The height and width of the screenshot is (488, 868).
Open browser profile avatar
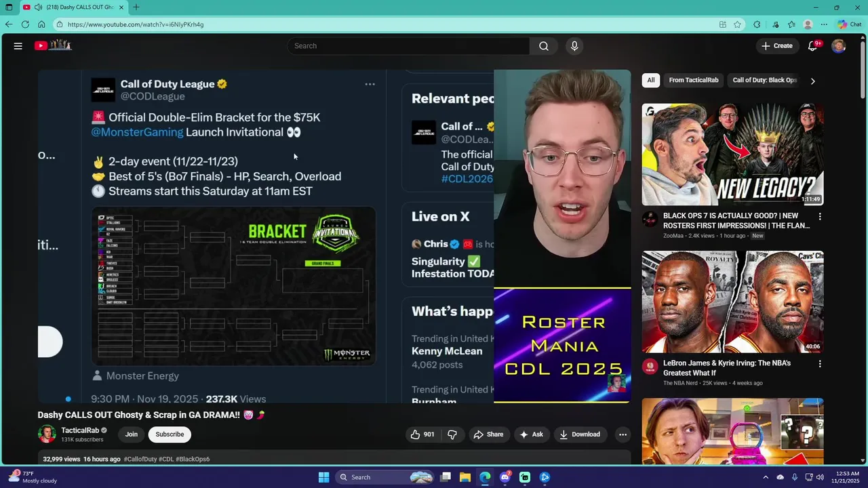click(x=808, y=24)
